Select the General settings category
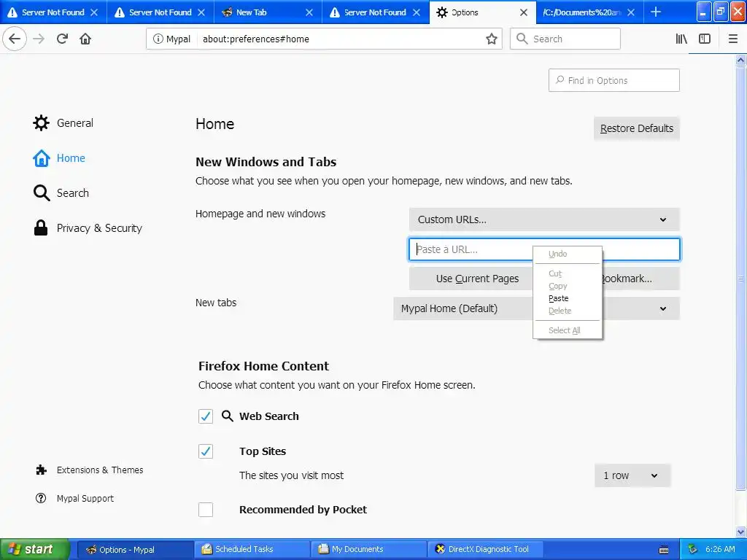The width and height of the screenshot is (747, 560). tap(63, 122)
